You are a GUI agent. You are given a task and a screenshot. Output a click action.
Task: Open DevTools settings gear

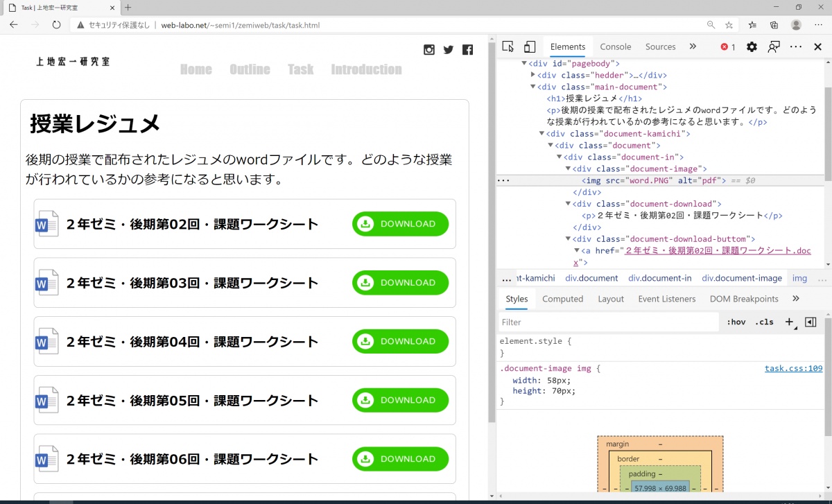tap(752, 47)
